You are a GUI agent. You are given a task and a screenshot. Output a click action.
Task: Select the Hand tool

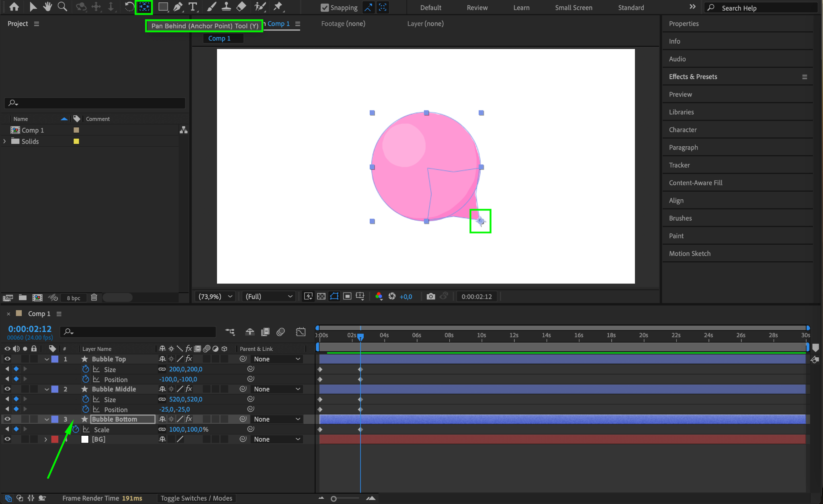[47, 7]
